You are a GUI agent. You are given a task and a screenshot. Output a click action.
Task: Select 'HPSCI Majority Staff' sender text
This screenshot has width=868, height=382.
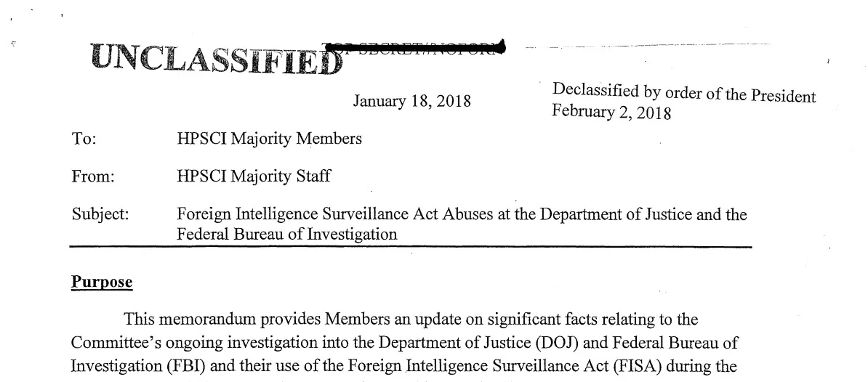coord(254,176)
